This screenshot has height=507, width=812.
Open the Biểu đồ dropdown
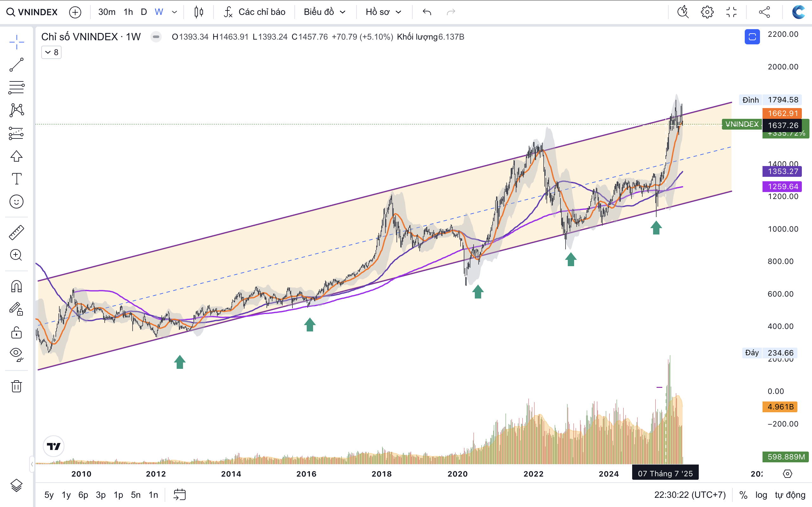pyautogui.click(x=324, y=12)
